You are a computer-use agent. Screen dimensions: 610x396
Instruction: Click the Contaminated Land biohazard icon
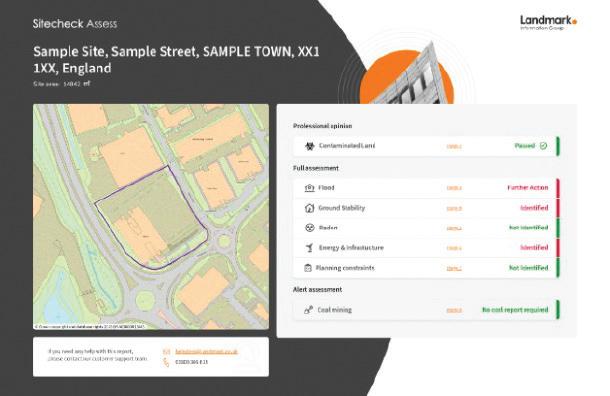point(310,146)
